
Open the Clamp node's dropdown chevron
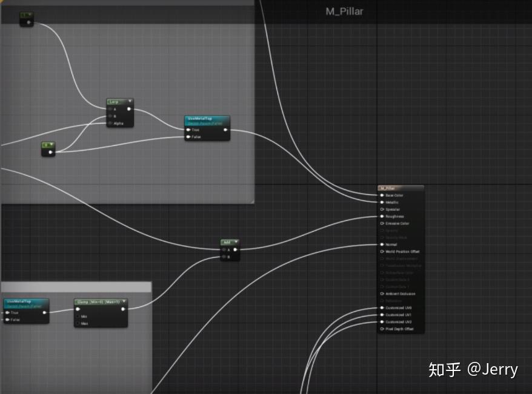pyautogui.click(x=125, y=301)
